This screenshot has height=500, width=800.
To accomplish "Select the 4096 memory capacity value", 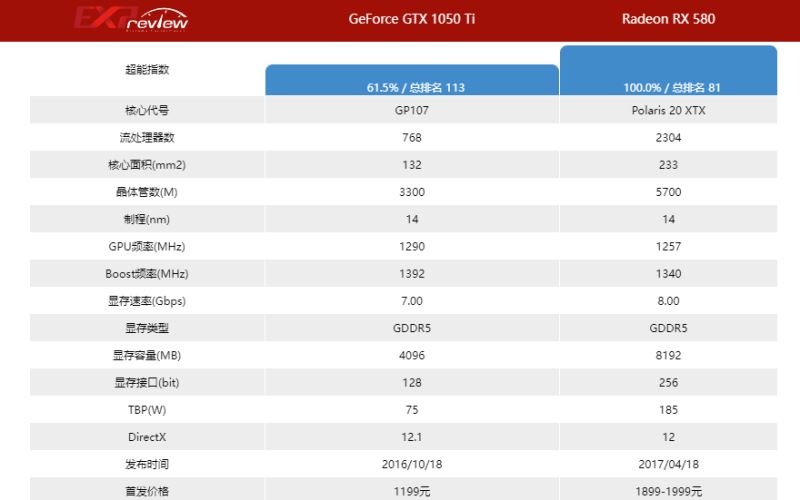I will point(412,356).
